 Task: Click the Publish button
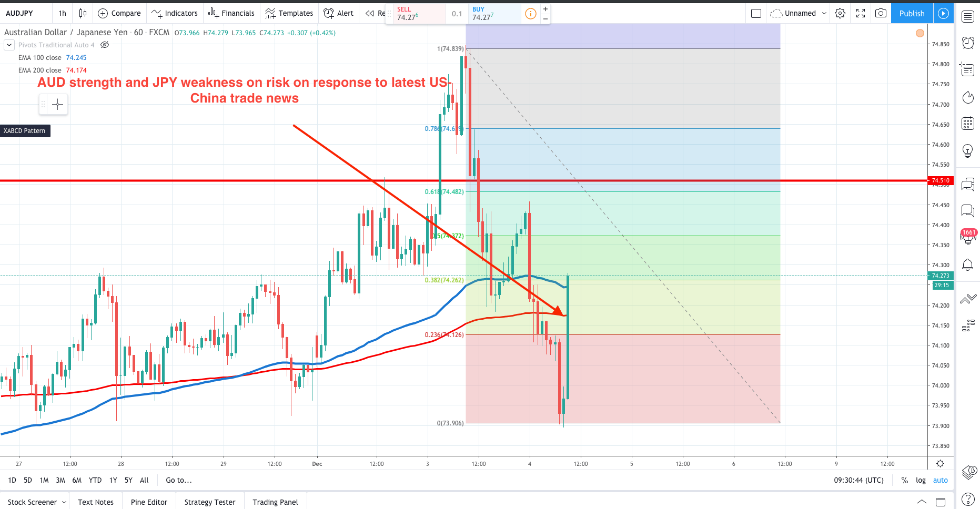pos(912,13)
